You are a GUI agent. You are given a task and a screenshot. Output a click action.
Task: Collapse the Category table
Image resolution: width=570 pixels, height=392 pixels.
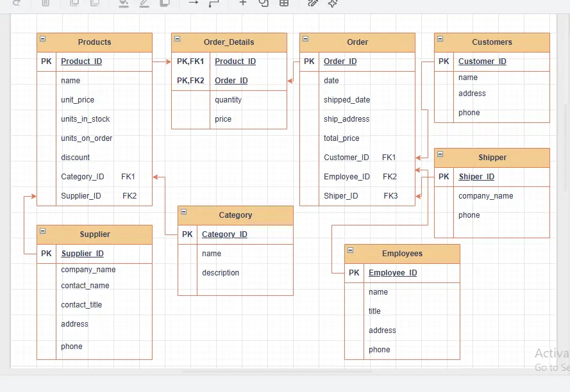pyautogui.click(x=184, y=211)
